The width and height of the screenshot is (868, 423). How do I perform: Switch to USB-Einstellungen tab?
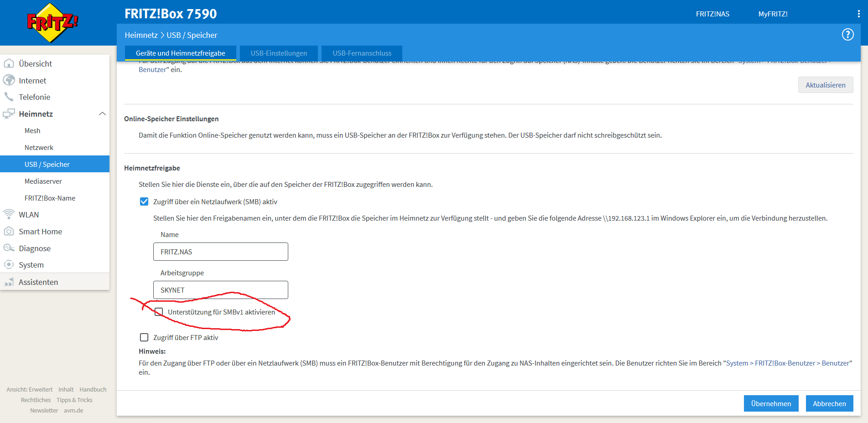tap(279, 53)
